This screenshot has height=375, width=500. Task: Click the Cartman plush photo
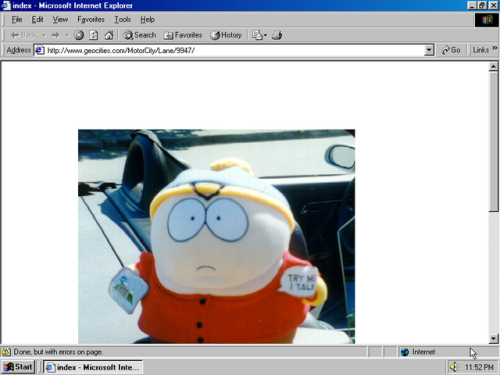[217, 236]
